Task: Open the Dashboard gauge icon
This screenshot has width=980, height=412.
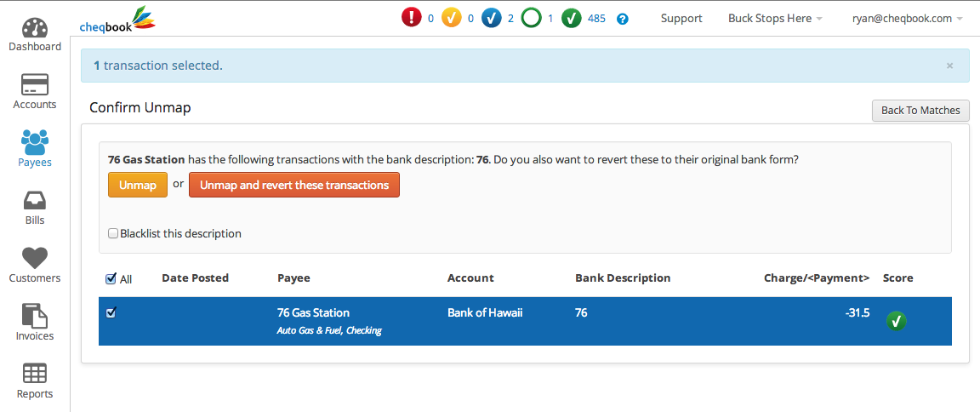Action: point(35,27)
